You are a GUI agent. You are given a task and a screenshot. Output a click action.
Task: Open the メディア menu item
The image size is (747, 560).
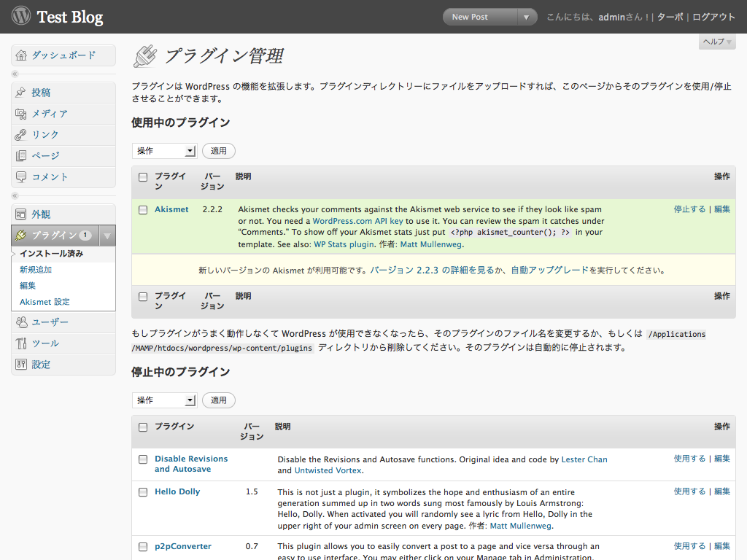point(63,114)
